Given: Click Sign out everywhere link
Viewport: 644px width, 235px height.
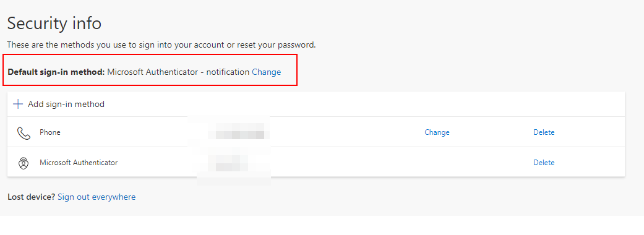Looking at the screenshot, I should pyautogui.click(x=97, y=197).
